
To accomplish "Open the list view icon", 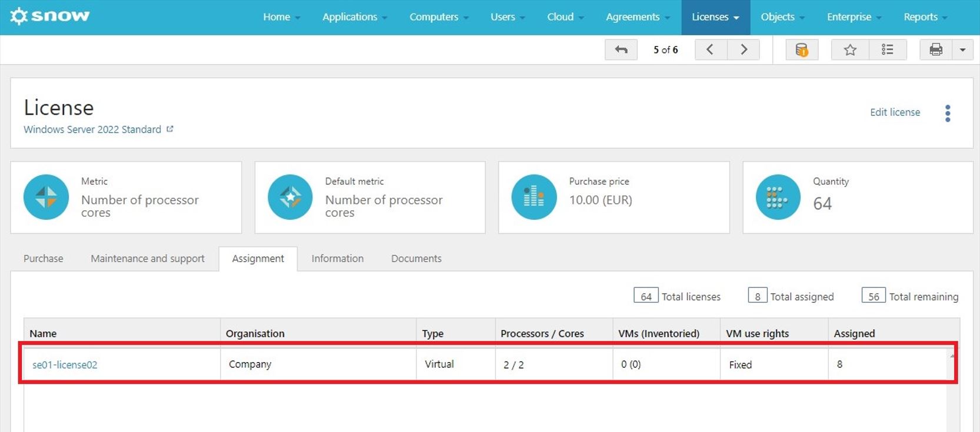I will (x=888, y=50).
